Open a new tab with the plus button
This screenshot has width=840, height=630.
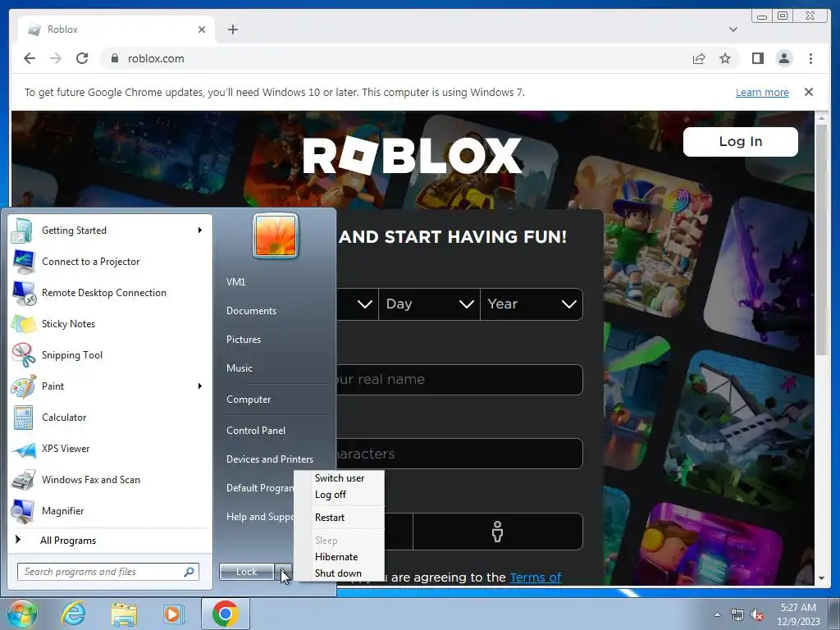(x=232, y=30)
